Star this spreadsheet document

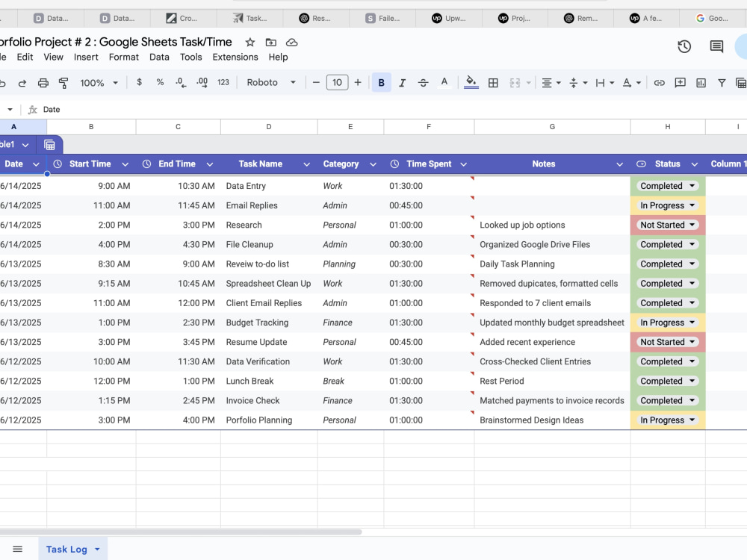(250, 43)
